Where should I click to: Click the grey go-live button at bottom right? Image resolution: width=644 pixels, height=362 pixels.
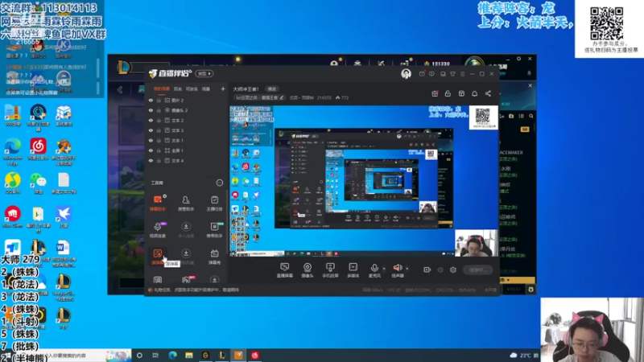point(477,269)
